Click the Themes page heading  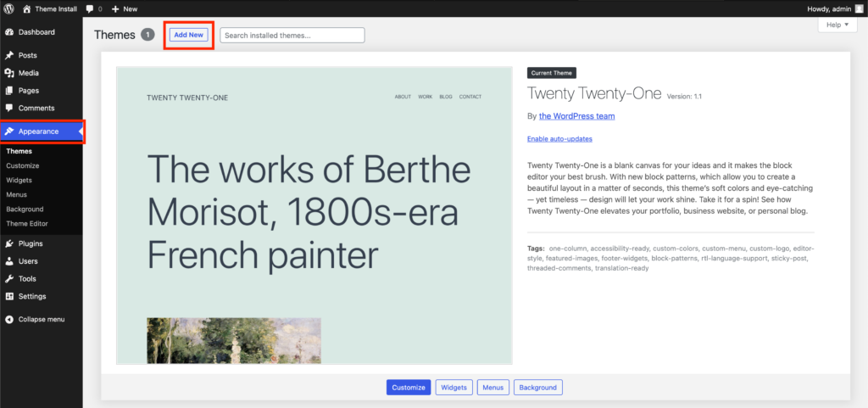[x=114, y=35]
